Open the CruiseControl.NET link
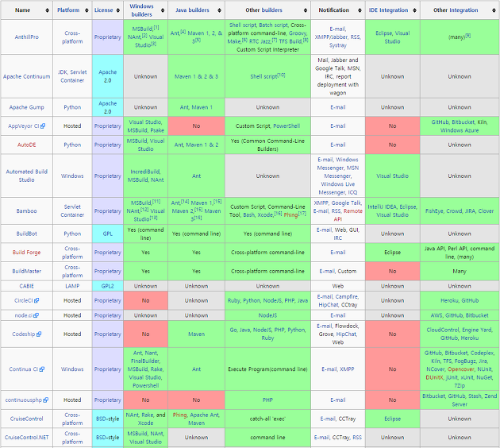500x448 pixels. pos(26,438)
